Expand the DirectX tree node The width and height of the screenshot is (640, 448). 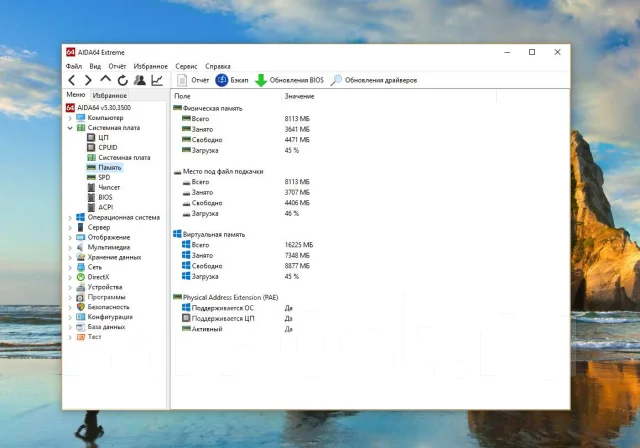point(70,277)
